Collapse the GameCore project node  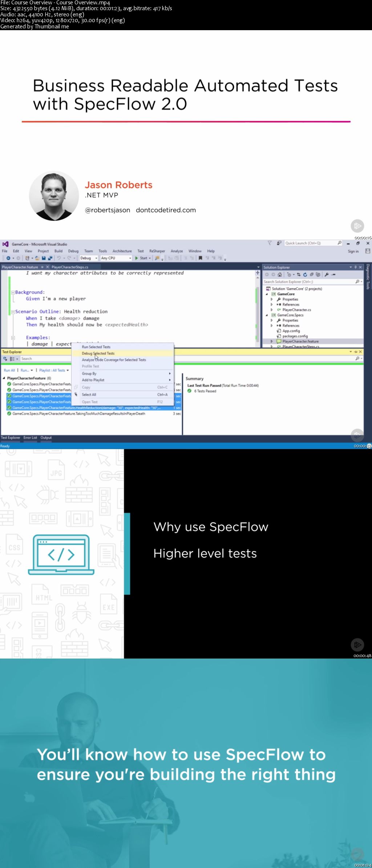(x=267, y=294)
